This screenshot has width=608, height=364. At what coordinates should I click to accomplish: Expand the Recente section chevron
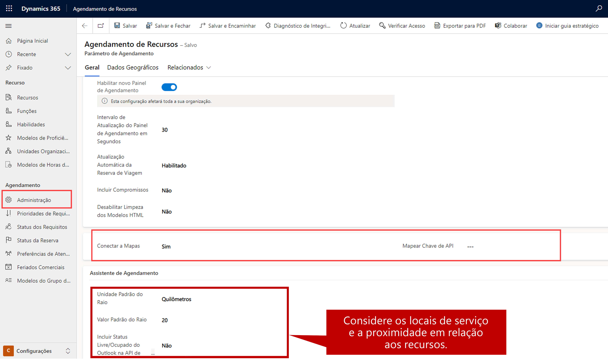(x=68, y=54)
